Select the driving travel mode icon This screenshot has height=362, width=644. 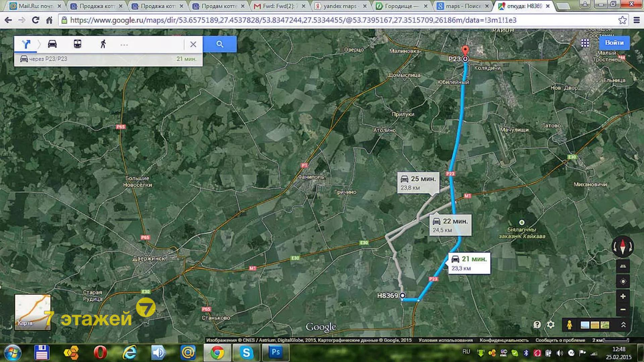click(x=52, y=44)
